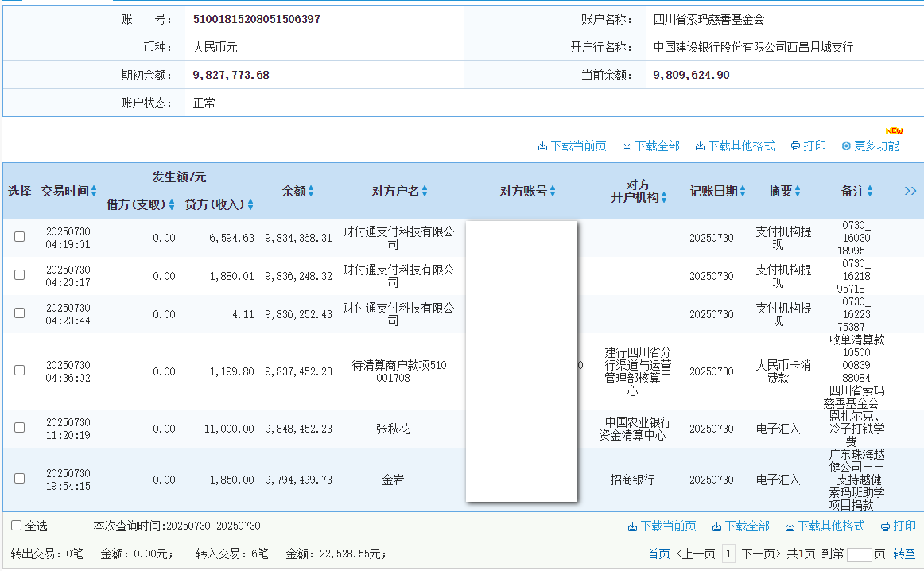Go to 上一页 previous page
Viewport: 924px width, 571px height.
click(x=695, y=554)
